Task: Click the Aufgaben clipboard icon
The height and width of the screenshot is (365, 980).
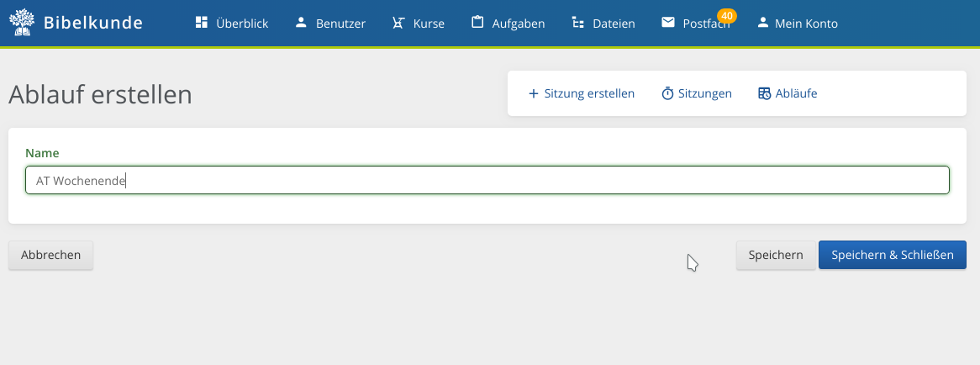Action: click(477, 23)
